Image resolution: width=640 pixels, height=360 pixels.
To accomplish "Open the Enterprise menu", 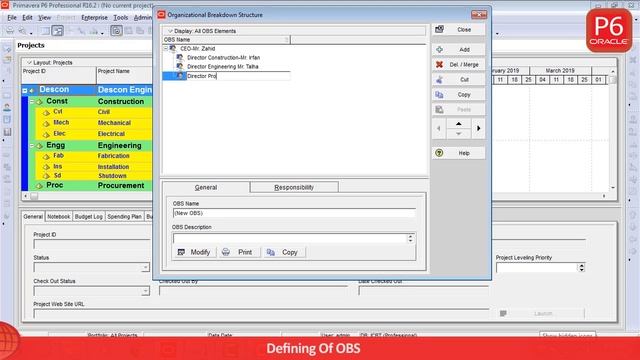I will click(x=94, y=18).
